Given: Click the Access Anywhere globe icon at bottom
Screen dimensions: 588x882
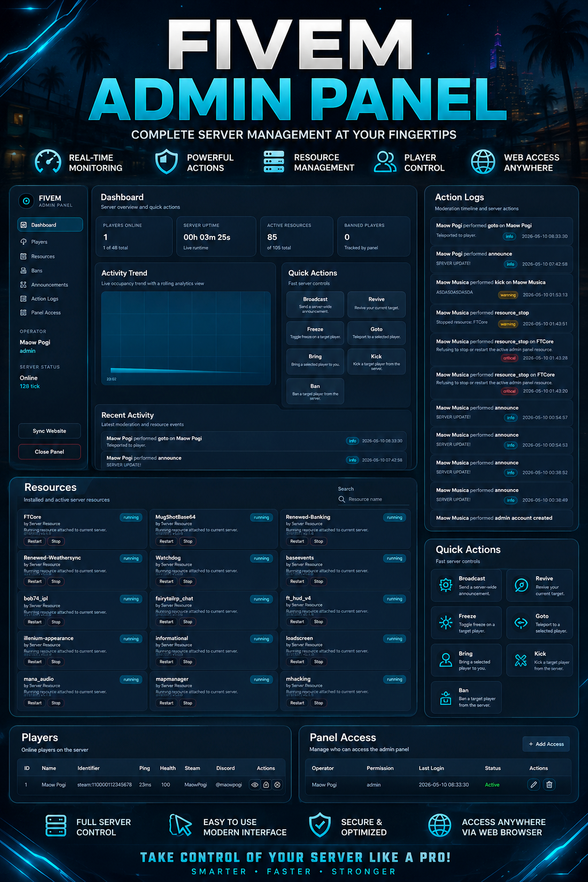Looking at the screenshot, I should tap(440, 826).
